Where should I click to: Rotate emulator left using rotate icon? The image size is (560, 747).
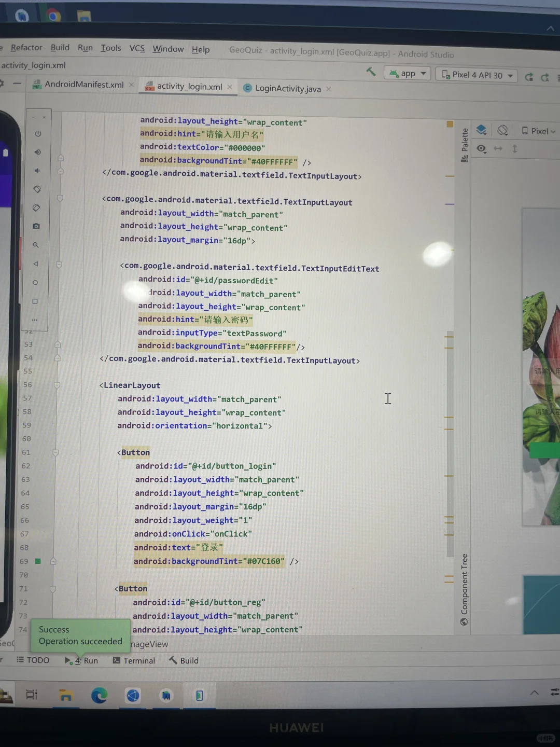[x=37, y=189]
